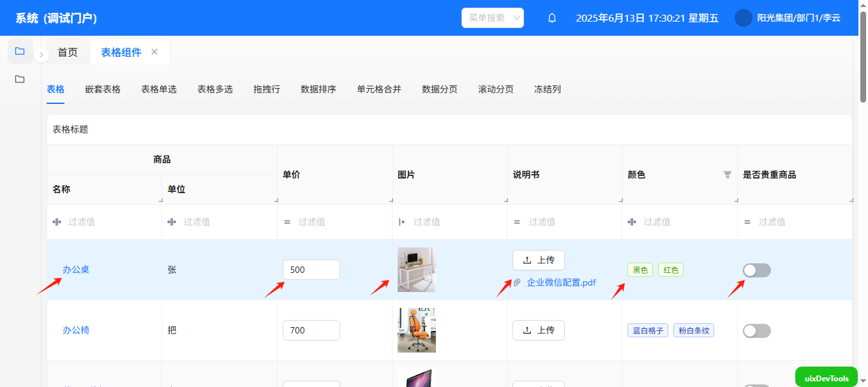Click the equals filter icon for 单价 column
This screenshot has height=387, width=868.
pyautogui.click(x=287, y=222)
